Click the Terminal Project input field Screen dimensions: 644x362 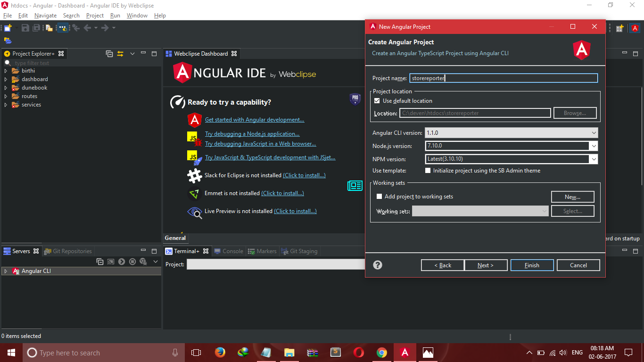(276, 264)
